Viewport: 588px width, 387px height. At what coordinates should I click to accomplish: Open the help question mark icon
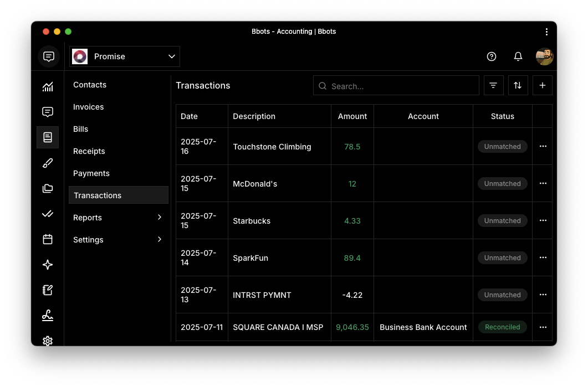coord(491,56)
